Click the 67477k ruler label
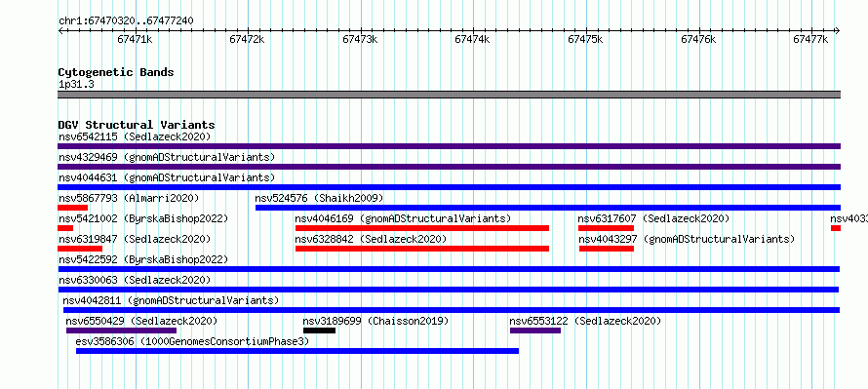Image resolution: width=868 pixels, height=389 pixels. tap(810, 39)
